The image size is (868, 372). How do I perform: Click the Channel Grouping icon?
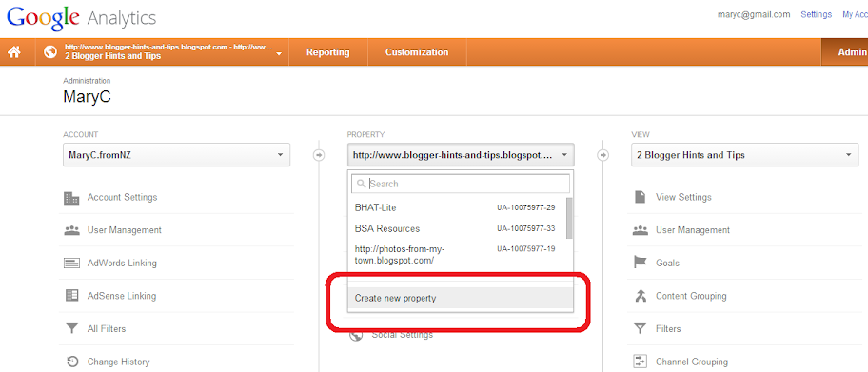640,362
